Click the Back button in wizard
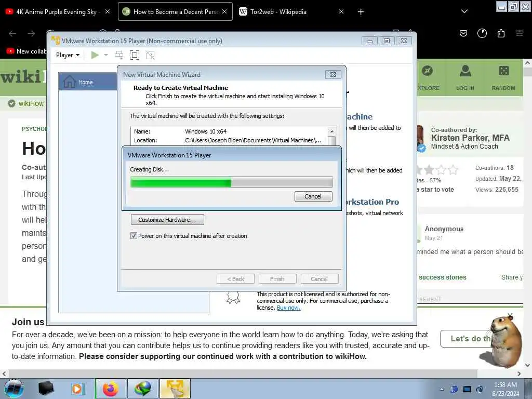 [235, 279]
